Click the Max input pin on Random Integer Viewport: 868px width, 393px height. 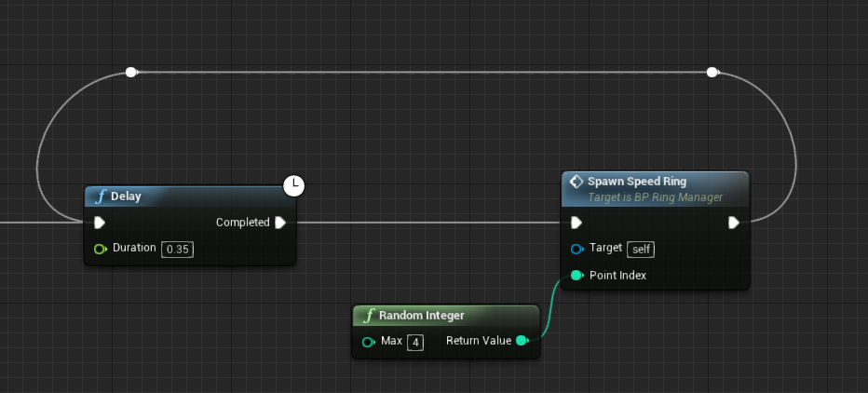tap(368, 342)
